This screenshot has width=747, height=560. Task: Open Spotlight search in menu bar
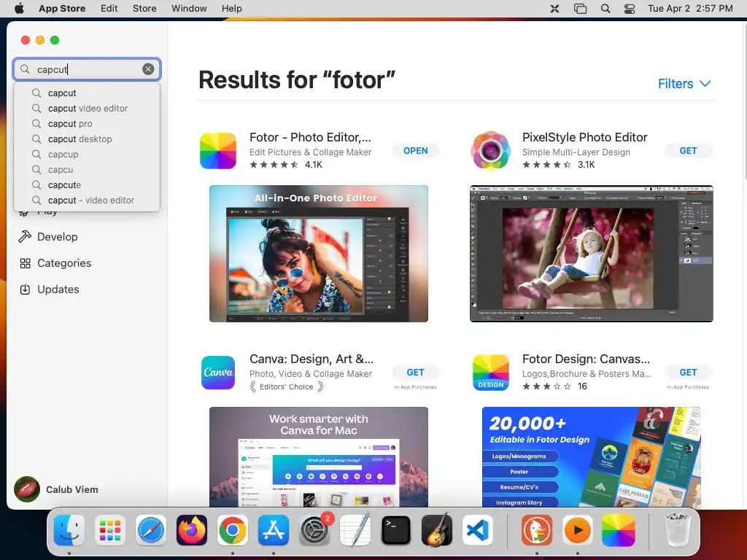[x=605, y=9]
